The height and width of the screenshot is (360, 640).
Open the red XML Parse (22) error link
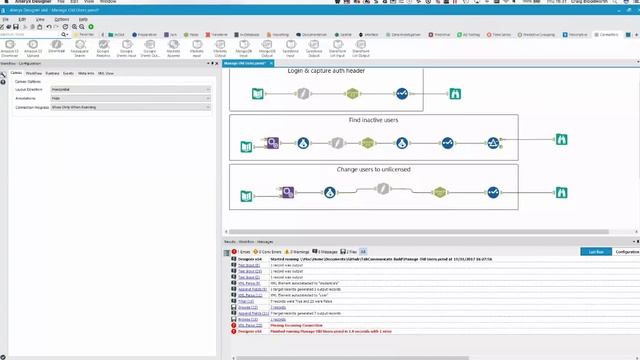pyautogui.click(x=250, y=325)
